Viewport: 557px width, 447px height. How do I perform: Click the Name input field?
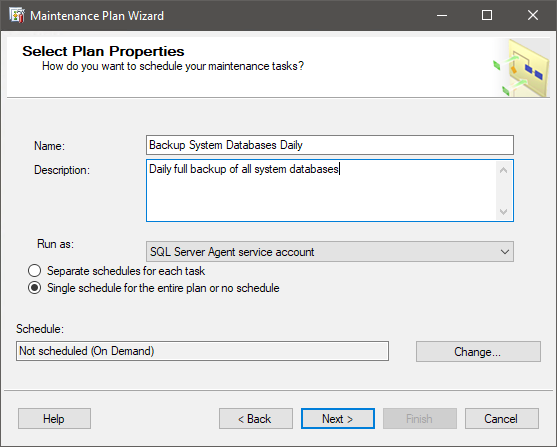coord(330,145)
